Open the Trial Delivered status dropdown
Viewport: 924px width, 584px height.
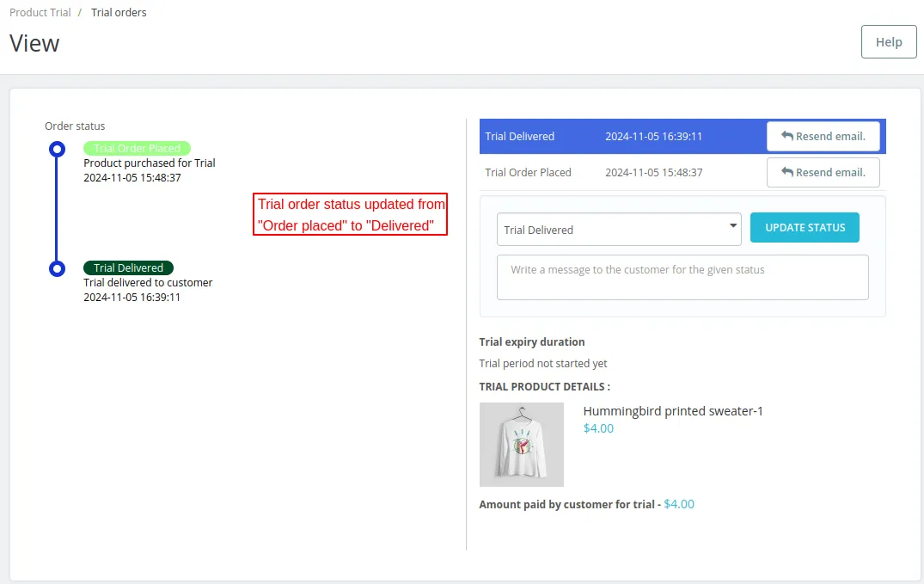(x=618, y=230)
